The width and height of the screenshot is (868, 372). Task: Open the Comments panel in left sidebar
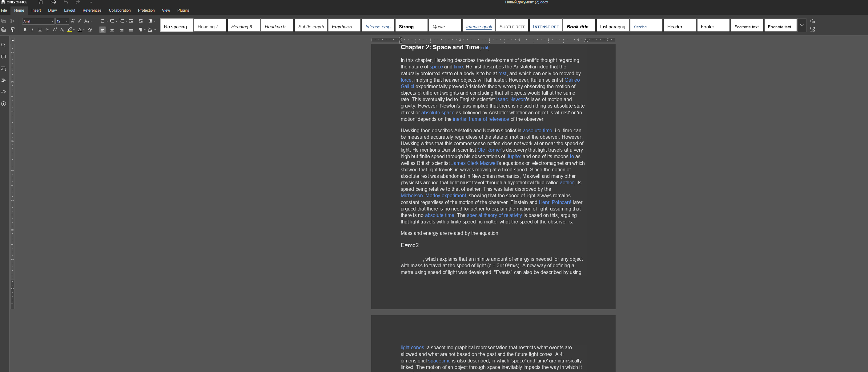[x=3, y=57]
